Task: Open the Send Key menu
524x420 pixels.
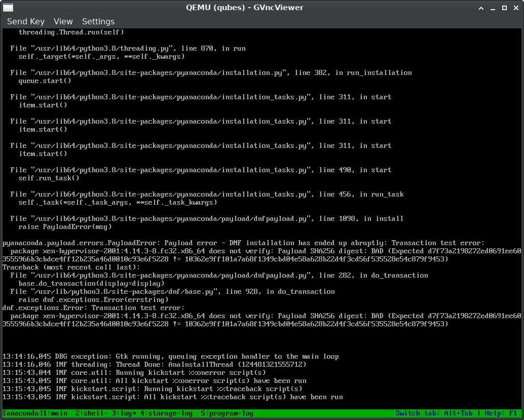Action: tap(26, 21)
